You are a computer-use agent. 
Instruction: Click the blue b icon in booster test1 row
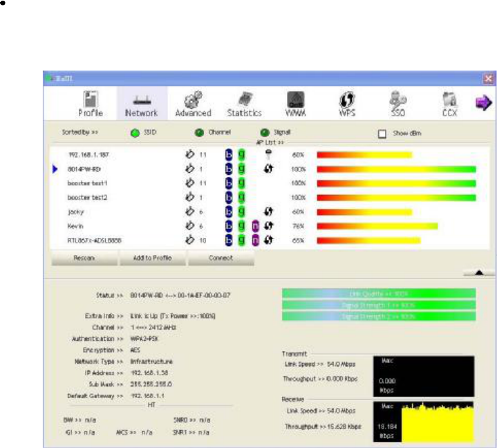pos(229,183)
